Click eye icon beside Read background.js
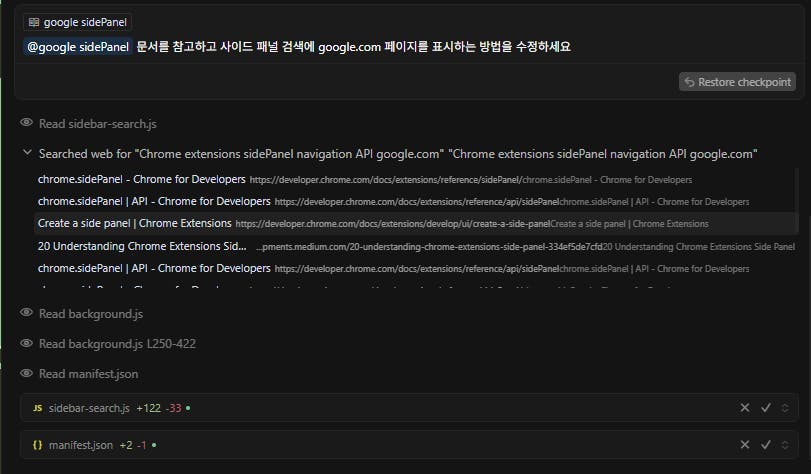 [x=26, y=313]
